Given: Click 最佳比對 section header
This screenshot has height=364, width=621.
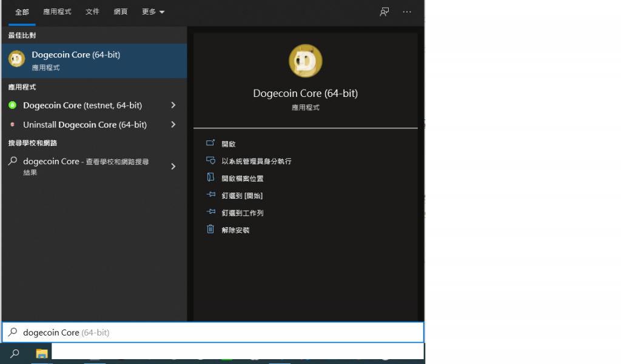Looking at the screenshot, I should tap(22, 35).
